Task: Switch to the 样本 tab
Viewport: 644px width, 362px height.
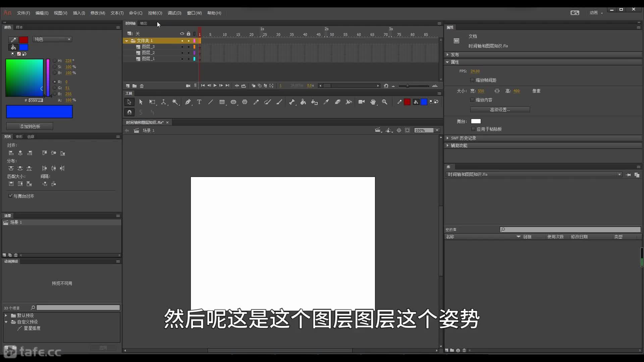Action: point(19,27)
